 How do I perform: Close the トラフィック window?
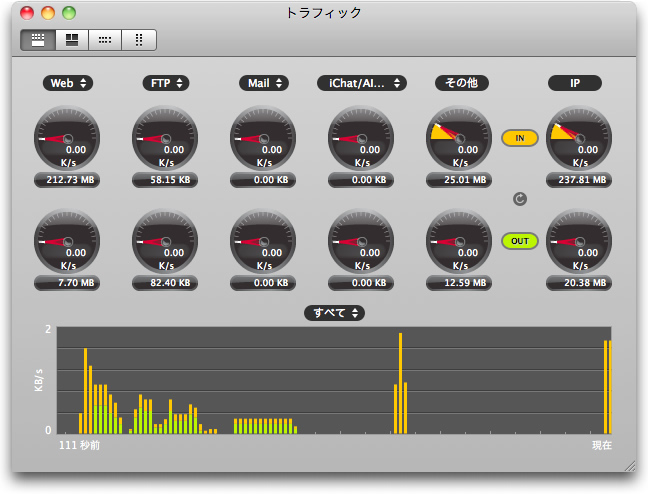27,13
